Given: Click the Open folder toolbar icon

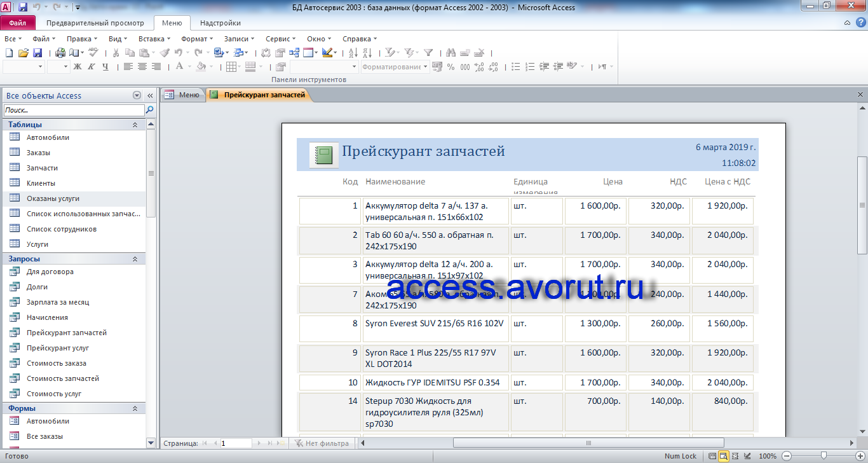Looking at the screenshot, I should 24,53.
